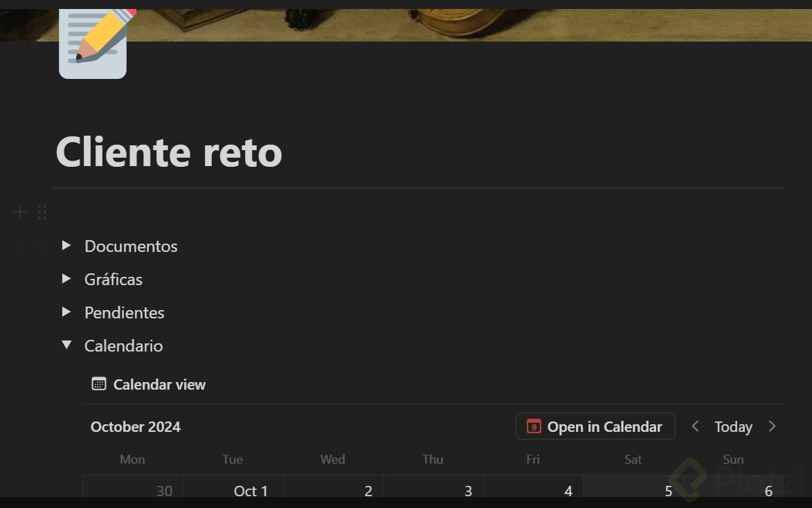This screenshot has height=508, width=812.
Task: Go to next month with right arrow
Action: pos(772,426)
